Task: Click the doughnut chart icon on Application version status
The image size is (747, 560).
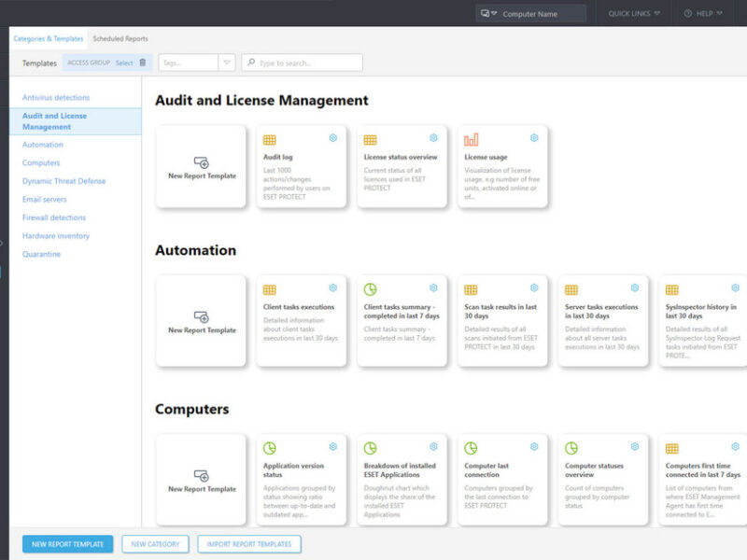Action: pos(270,448)
